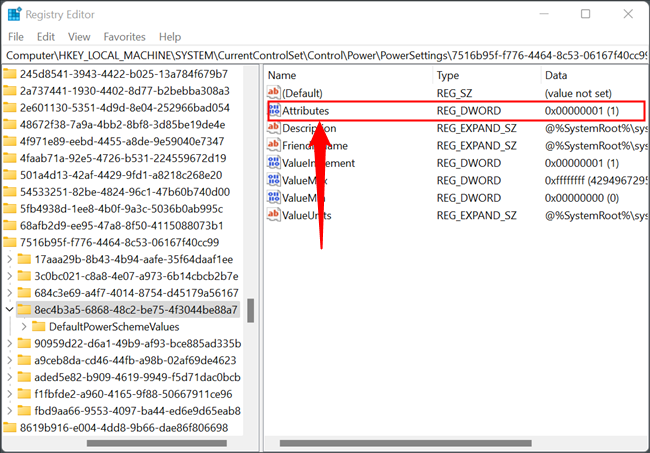Expand the DefaultPowerSchemeValues subkey
650x453 pixels.
(24, 327)
